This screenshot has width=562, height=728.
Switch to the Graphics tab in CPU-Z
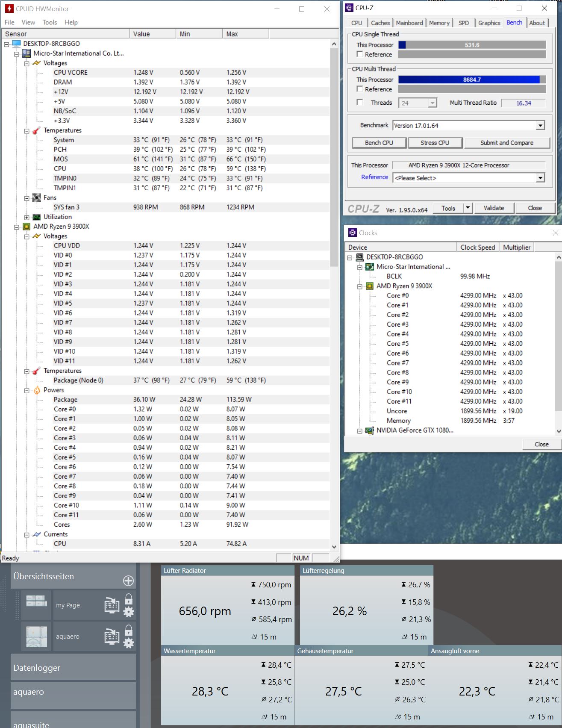[489, 23]
